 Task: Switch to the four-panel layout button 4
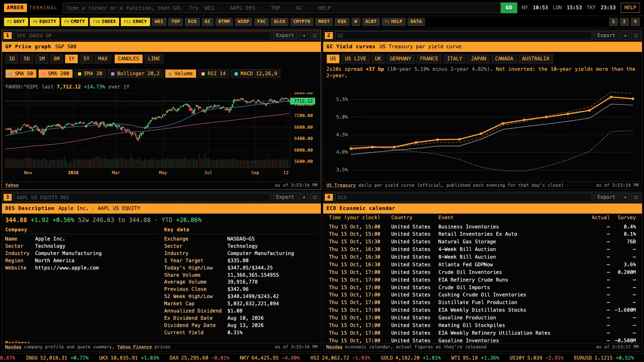click(x=635, y=22)
